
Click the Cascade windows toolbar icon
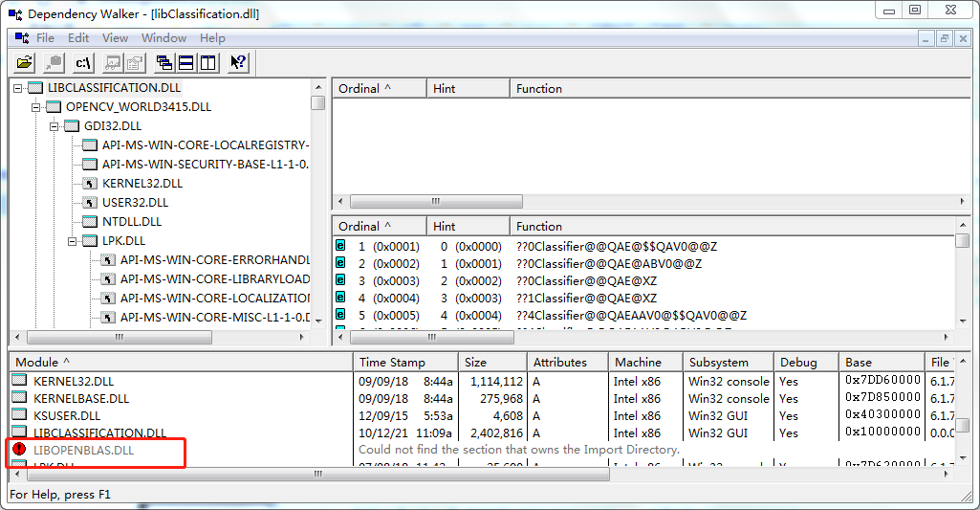[x=164, y=62]
